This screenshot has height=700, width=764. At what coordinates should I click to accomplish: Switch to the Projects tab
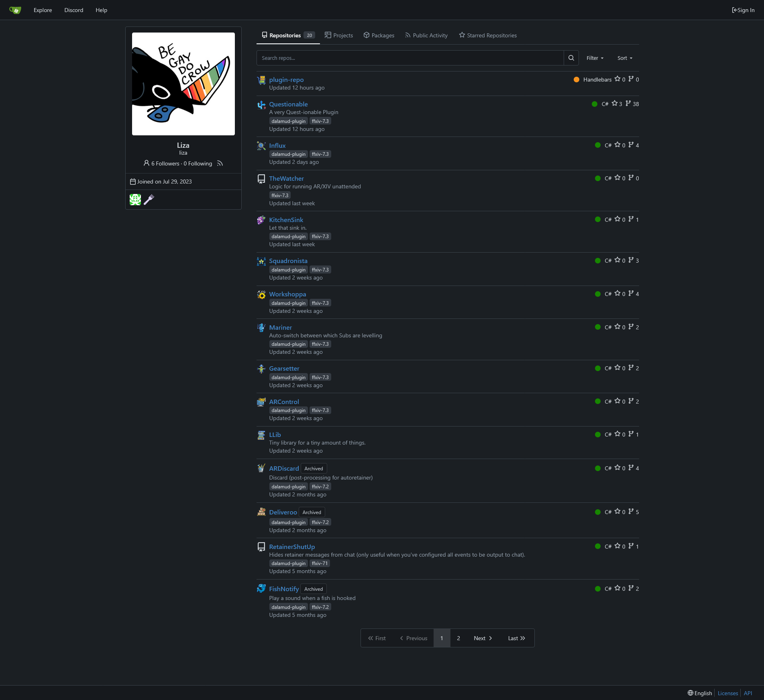point(339,35)
